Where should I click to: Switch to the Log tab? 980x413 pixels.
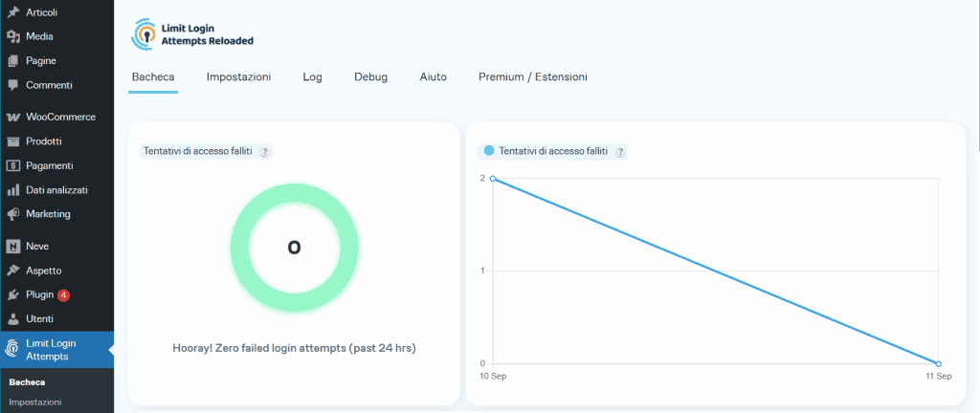(x=312, y=76)
